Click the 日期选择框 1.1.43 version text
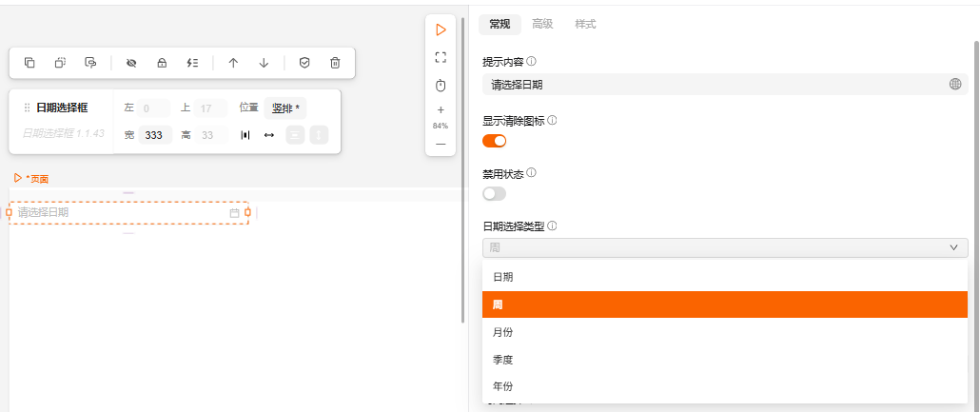 coord(64,133)
